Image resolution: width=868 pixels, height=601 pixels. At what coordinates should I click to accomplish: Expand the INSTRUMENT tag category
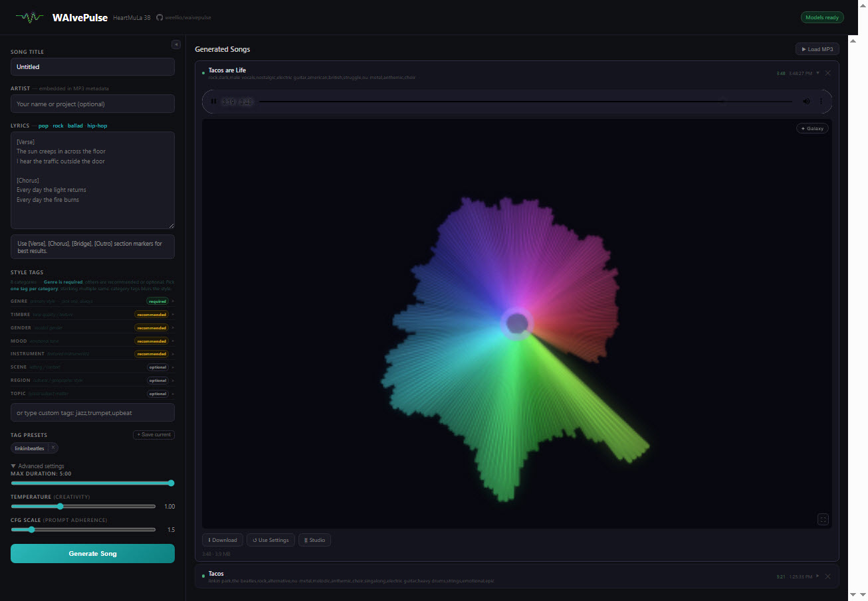[92, 354]
